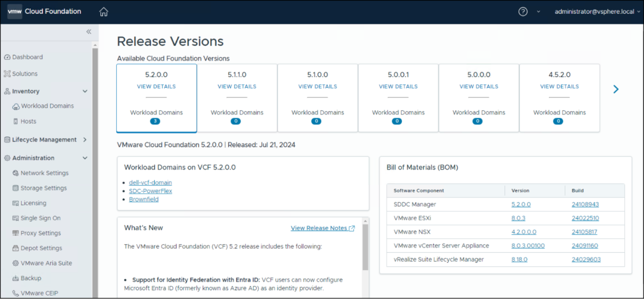Select the 5.2.0.0 version card

[157, 98]
